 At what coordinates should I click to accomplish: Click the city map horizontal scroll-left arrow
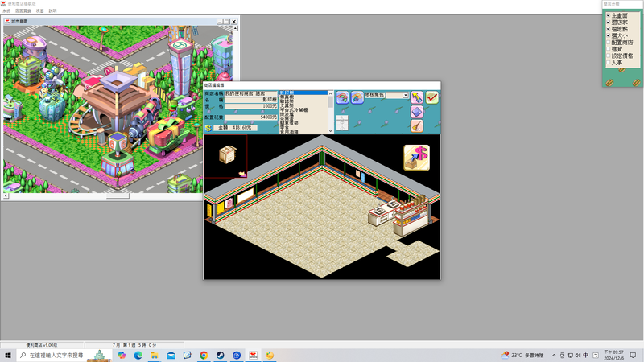6,196
